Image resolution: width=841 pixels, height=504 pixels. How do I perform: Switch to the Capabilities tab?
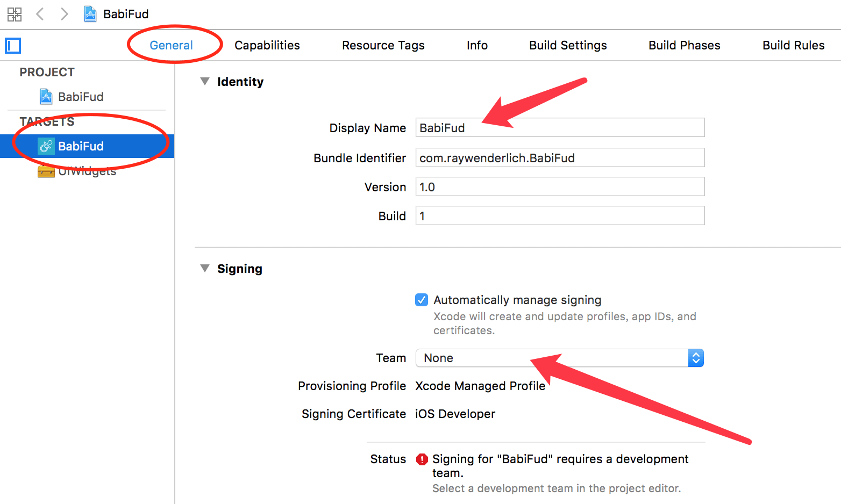267,46
